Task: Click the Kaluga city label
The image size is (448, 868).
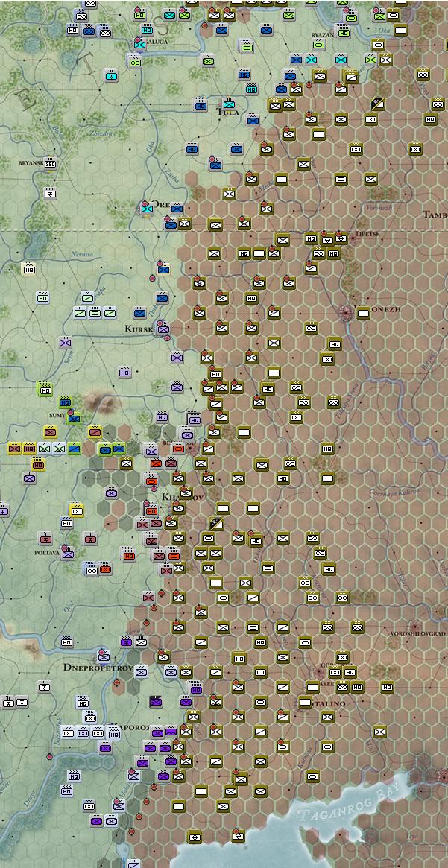Action: [156, 42]
